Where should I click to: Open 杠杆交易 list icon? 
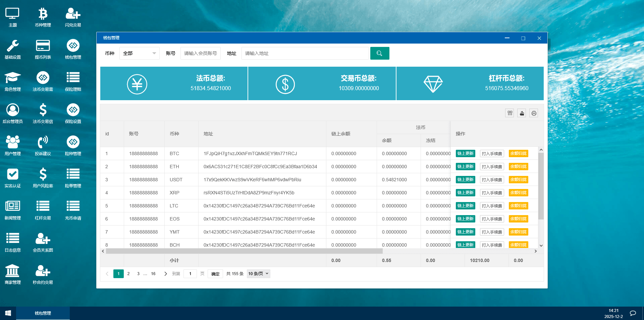coord(43,210)
